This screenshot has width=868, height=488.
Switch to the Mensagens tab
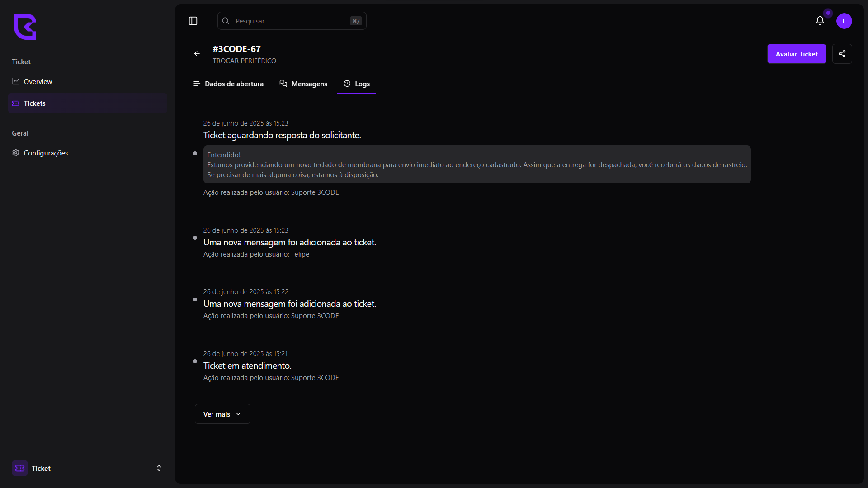click(x=303, y=84)
